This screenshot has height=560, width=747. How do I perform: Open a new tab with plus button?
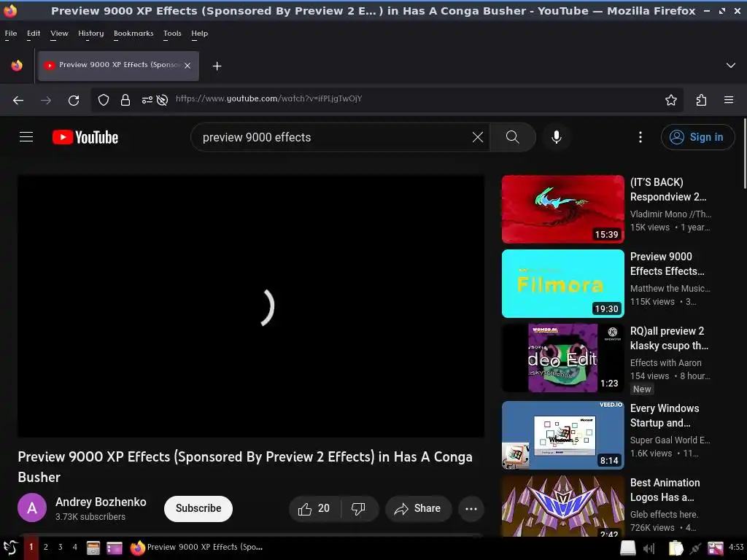point(217,66)
